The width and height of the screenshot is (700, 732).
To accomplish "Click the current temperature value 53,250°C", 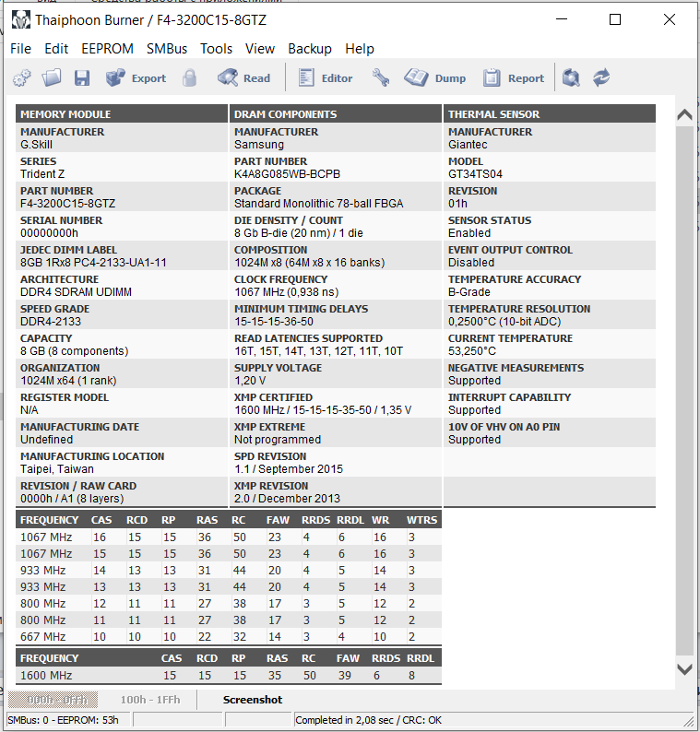I will coord(472,351).
